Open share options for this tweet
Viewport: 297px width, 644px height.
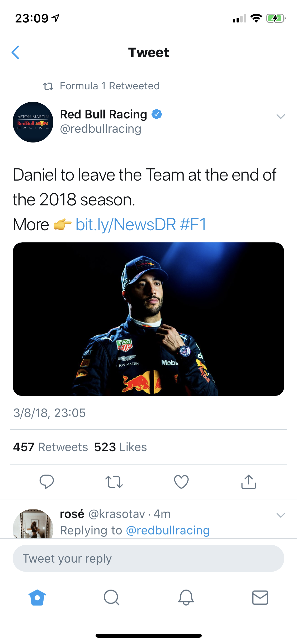click(x=248, y=481)
